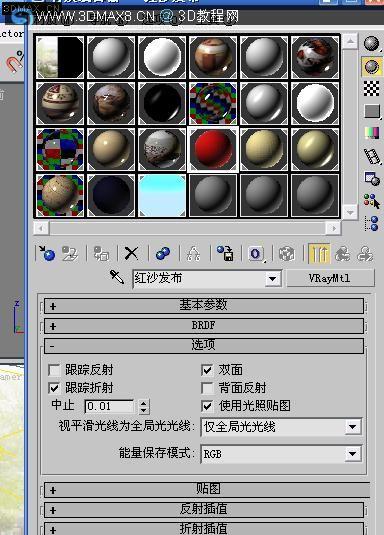Toggle the highlighted Show End Result icon
The image size is (384, 535).
click(319, 254)
